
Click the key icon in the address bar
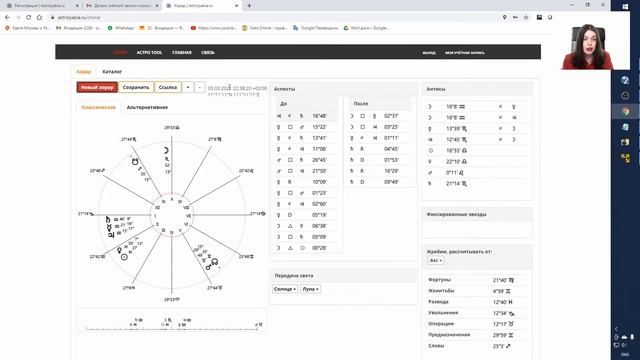[x=515, y=18]
